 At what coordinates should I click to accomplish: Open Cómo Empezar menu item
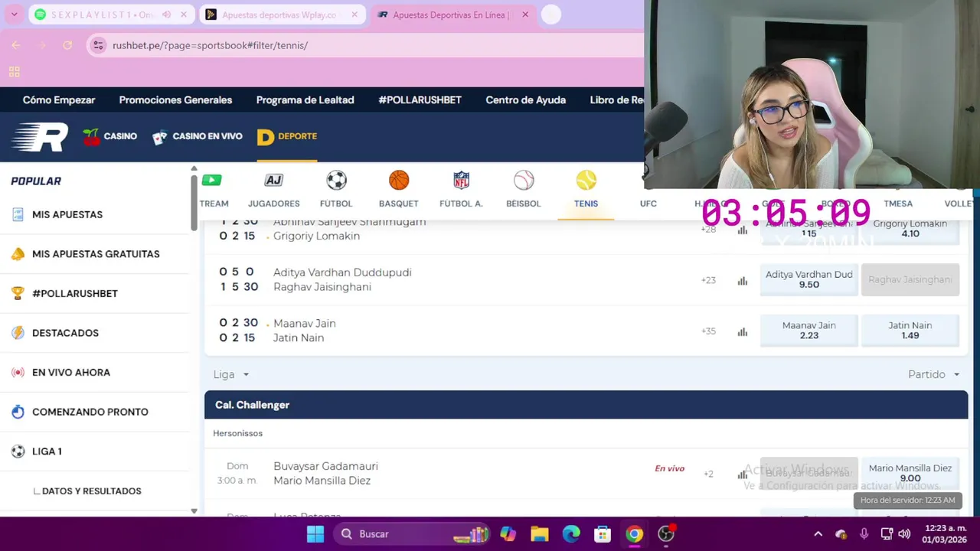59,100
